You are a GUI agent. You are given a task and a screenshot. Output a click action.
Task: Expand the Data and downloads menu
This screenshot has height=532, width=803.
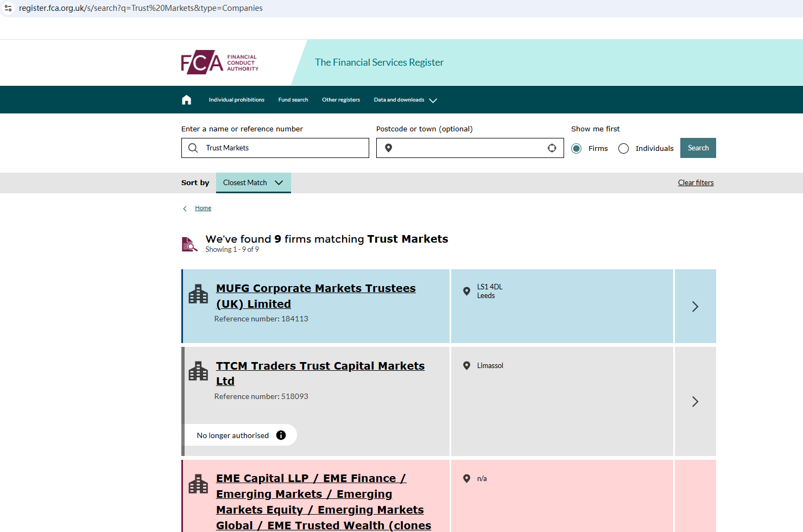(405, 100)
